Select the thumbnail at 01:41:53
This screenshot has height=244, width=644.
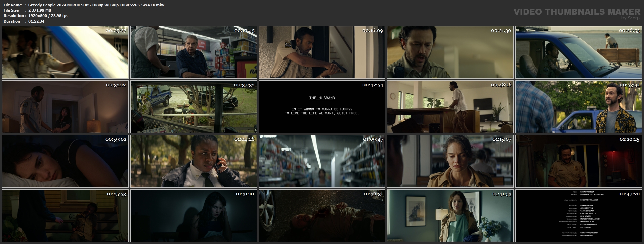[x=450, y=216]
